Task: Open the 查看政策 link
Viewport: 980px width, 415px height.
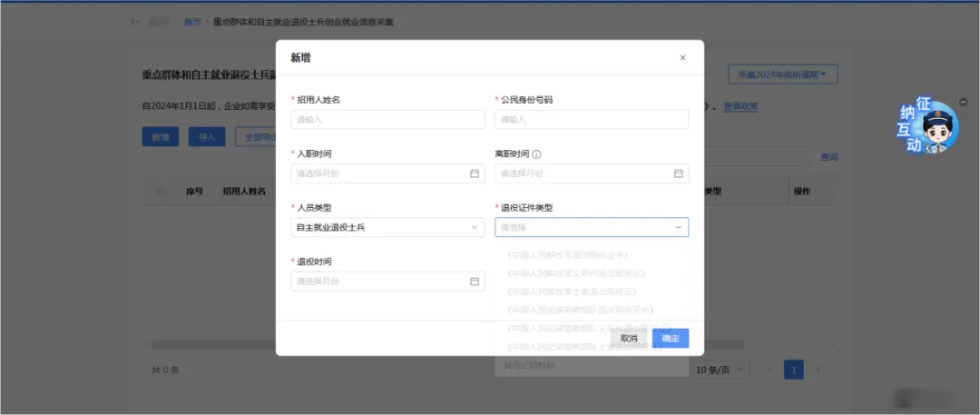Action: coord(740,106)
